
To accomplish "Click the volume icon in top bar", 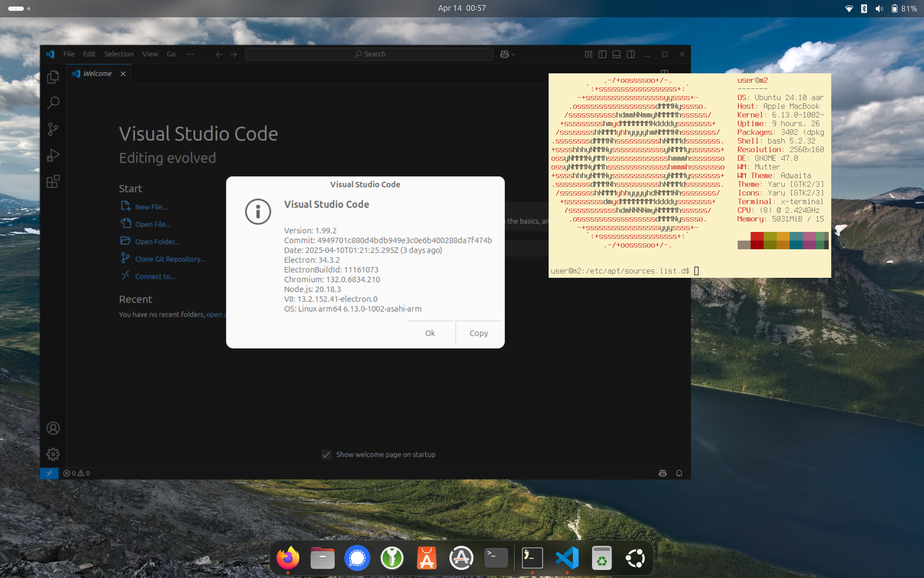I will (879, 8).
